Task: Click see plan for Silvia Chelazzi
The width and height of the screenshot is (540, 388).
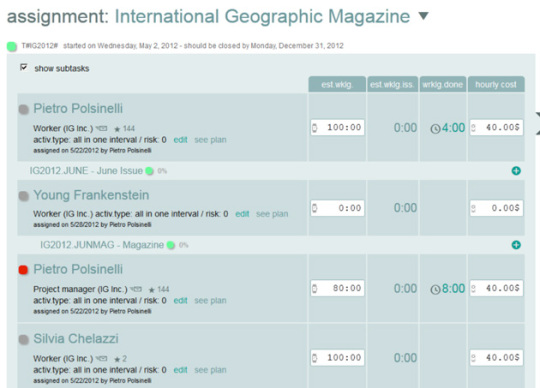Action: click(210, 370)
